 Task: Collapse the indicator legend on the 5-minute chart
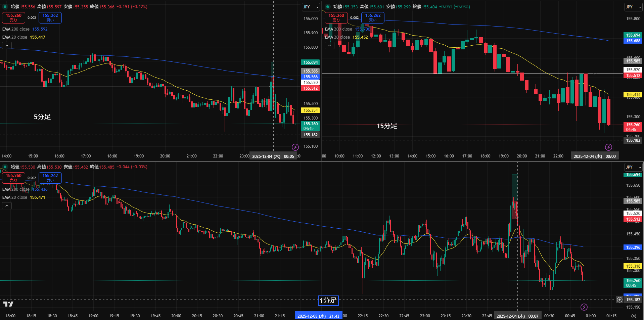pos(7,45)
